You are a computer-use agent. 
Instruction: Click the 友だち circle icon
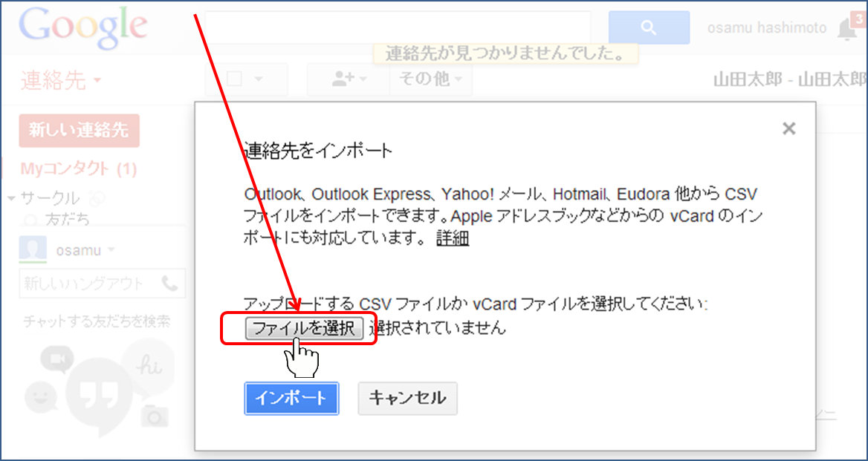tap(31, 219)
